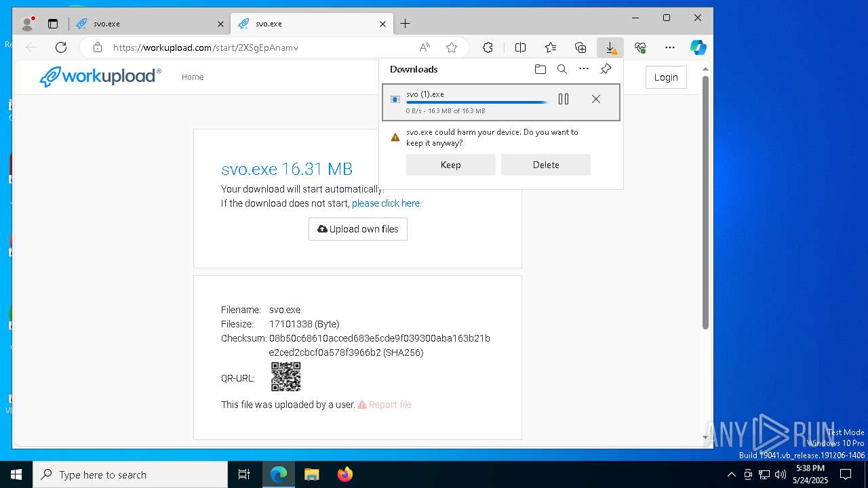Toggle the Downloads toolbar button
Image resolution: width=868 pixels, height=488 pixels.
coord(610,47)
